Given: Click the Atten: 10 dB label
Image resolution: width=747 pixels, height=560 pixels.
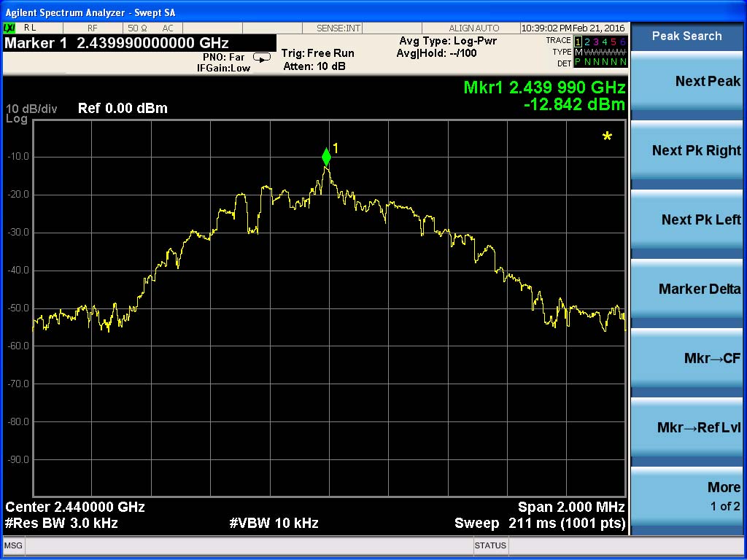Looking at the screenshot, I should (x=314, y=66).
